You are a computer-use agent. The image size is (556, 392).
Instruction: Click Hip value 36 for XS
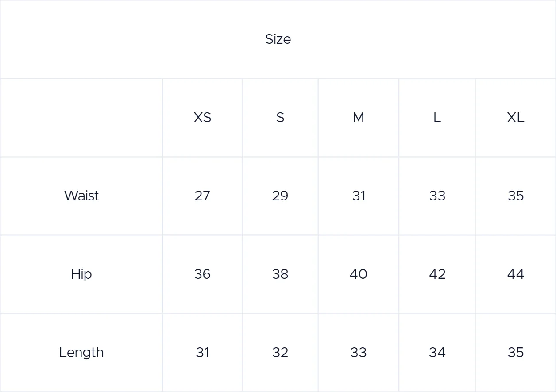click(x=202, y=274)
